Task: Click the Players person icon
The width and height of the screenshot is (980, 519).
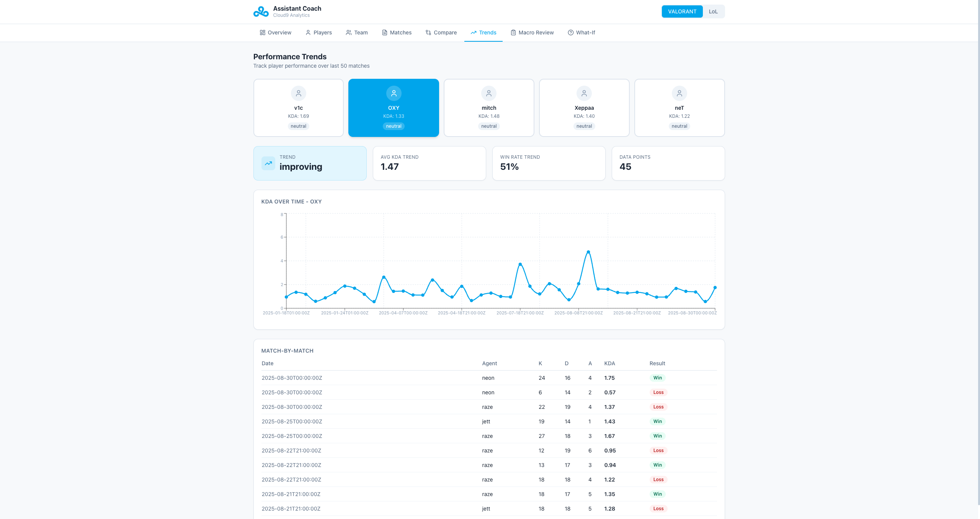Action: pyautogui.click(x=308, y=33)
